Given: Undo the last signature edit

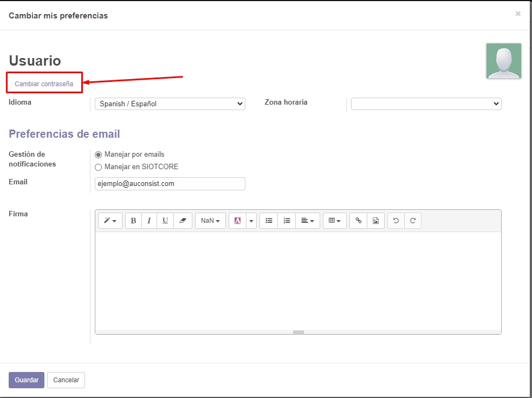Looking at the screenshot, I should tap(396, 221).
